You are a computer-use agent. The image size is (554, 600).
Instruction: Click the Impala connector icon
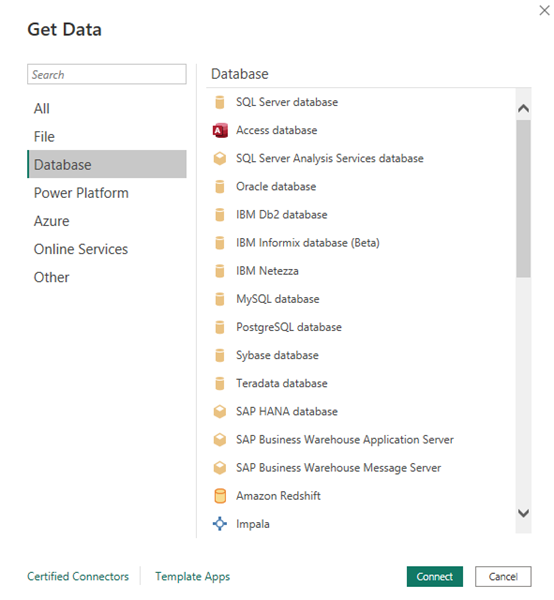pos(220,524)
